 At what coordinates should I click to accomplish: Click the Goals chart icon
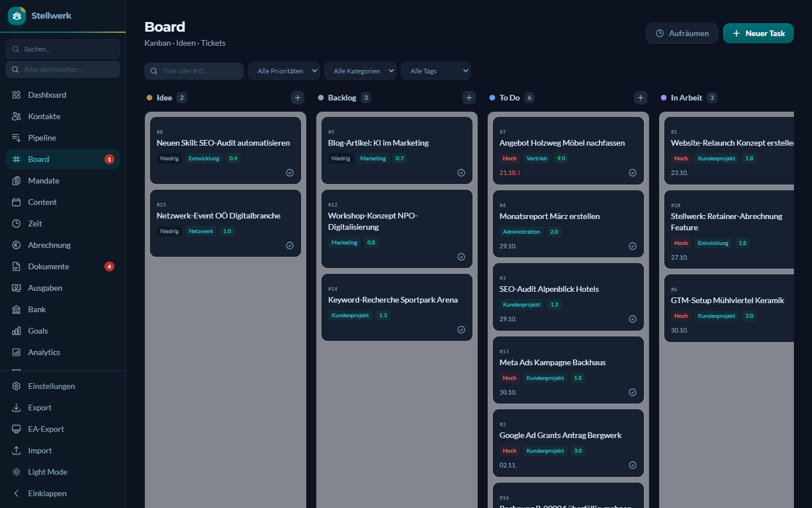pos(16,331)
